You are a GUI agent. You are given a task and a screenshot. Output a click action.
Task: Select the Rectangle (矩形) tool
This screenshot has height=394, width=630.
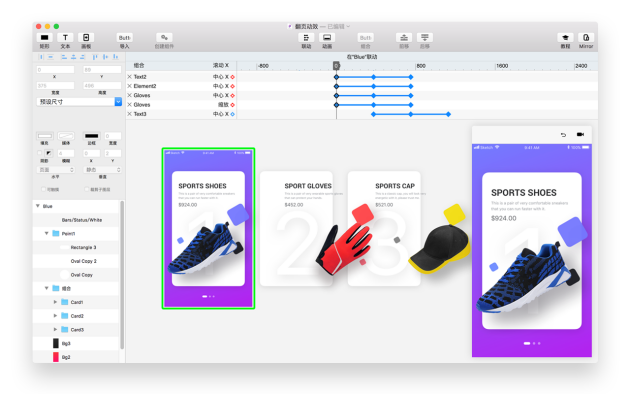45,38
